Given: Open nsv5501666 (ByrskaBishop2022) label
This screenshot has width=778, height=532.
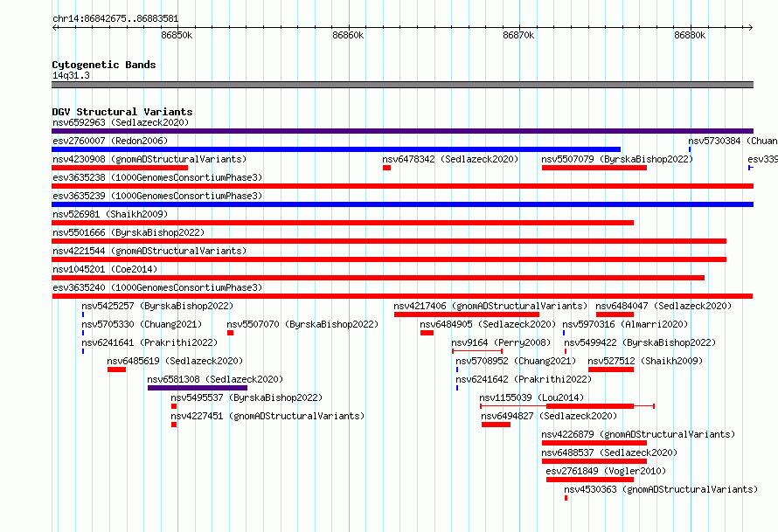Looking at the screenshot, I should coord(129,232).
